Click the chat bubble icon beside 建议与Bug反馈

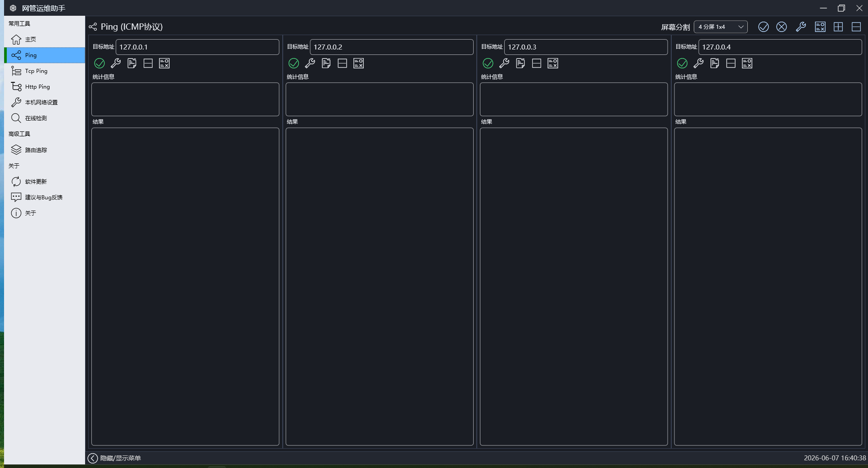[16, 197]
